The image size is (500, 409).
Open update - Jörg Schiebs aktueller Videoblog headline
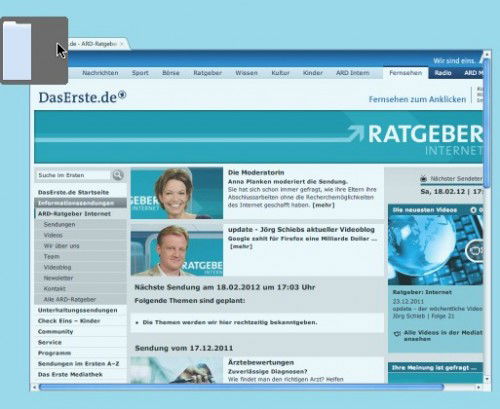pyautogui.click(x=301, y=229)
